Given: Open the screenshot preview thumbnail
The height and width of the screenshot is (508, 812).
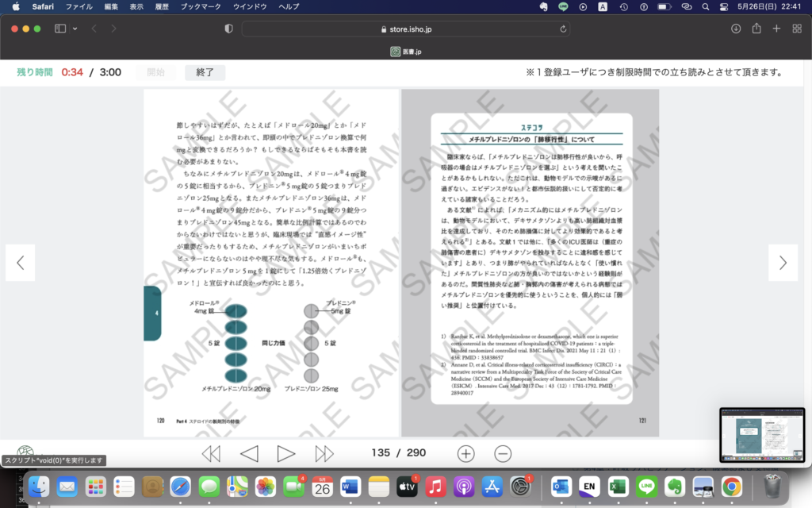Looking at the screenshot, I should [760, 435].
